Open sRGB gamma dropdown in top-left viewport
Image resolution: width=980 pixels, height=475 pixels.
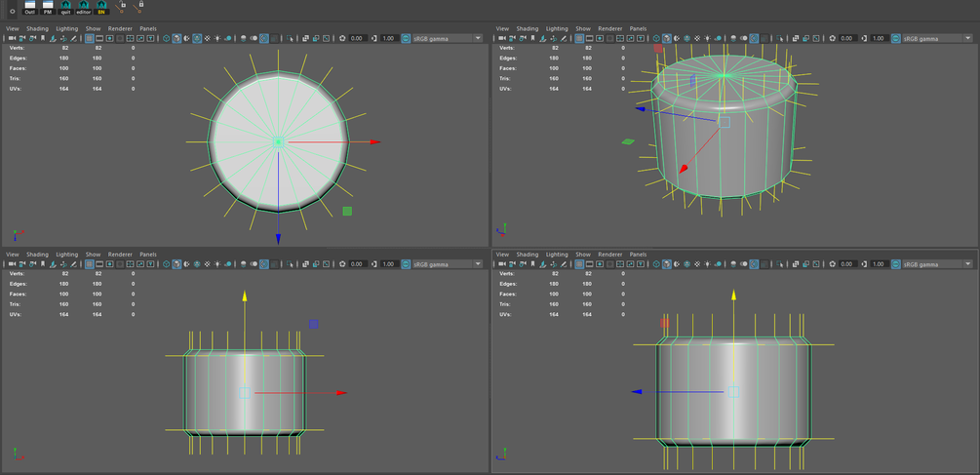[x=448, y=38]
